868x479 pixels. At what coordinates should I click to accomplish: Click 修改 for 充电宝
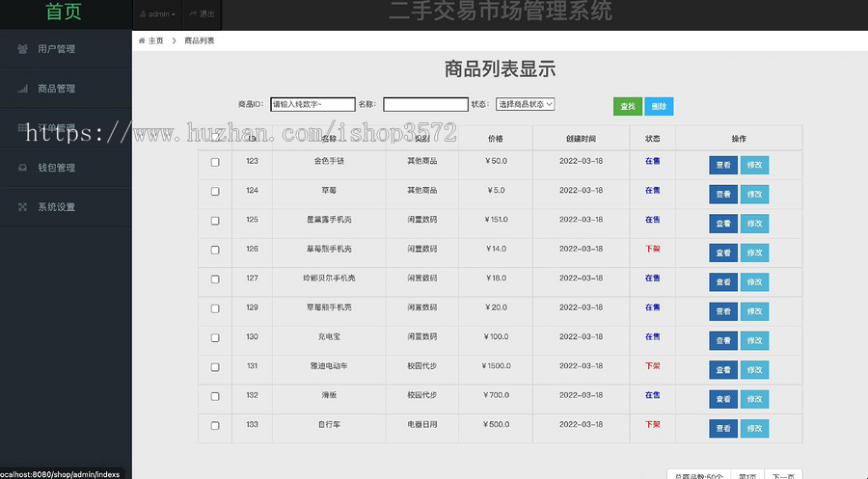coord(754,341)
